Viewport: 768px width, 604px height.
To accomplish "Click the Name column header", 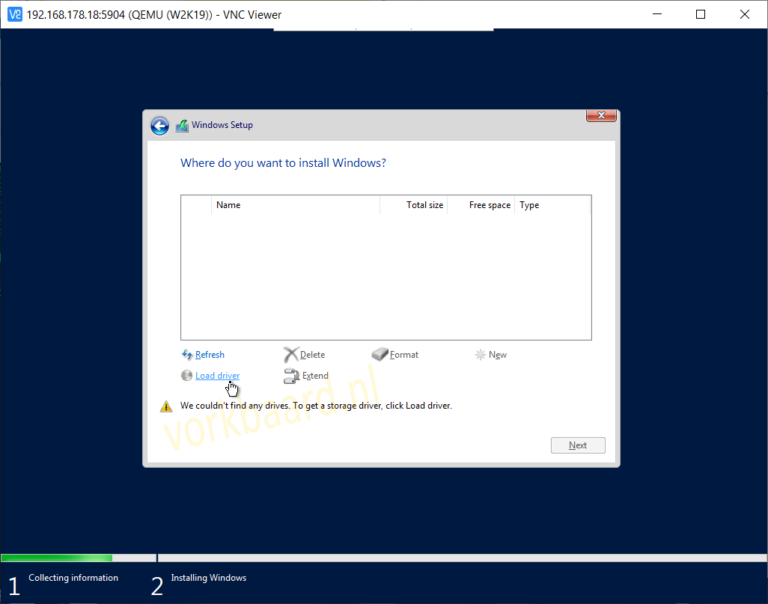I will click(x=295, y=205).
